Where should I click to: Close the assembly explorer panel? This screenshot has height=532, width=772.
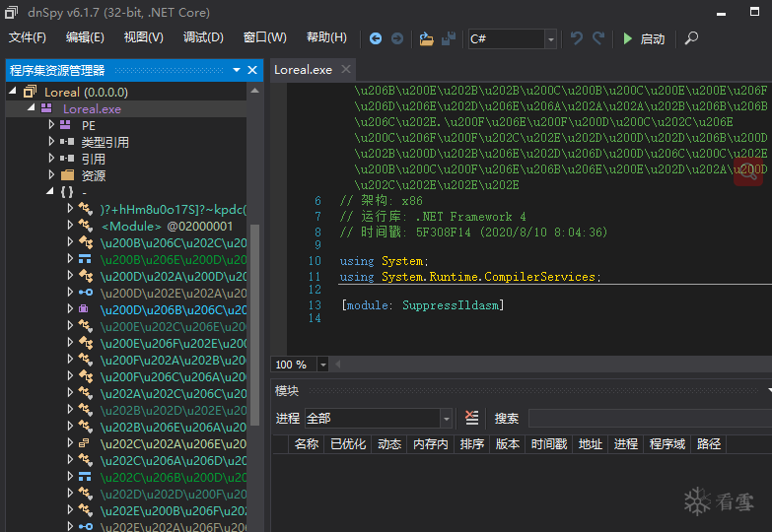point(252,70)
